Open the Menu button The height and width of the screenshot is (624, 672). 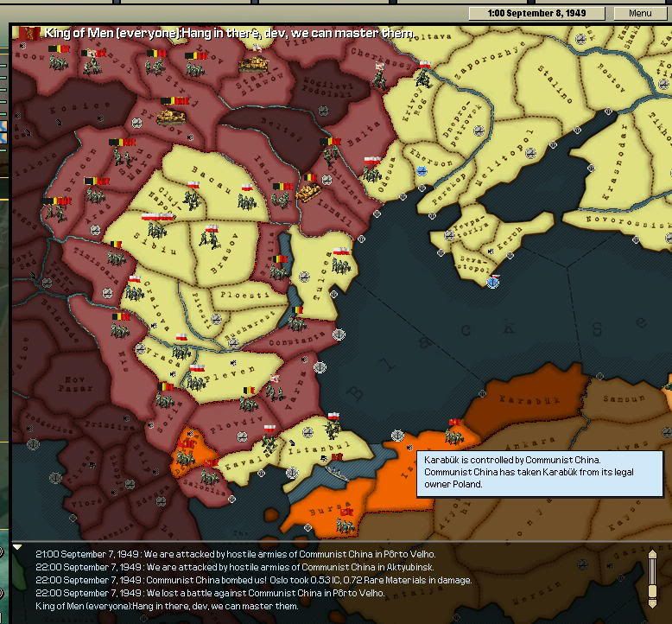[640, 13]
